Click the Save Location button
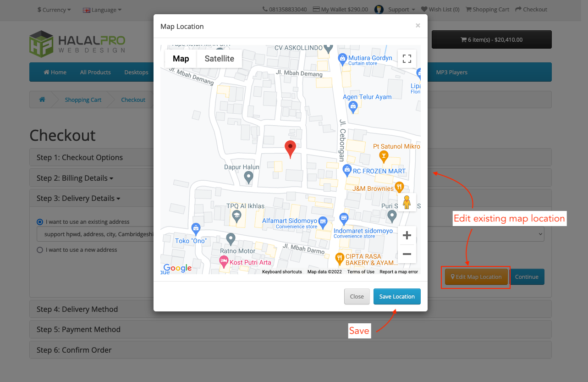 click(397, 296)
